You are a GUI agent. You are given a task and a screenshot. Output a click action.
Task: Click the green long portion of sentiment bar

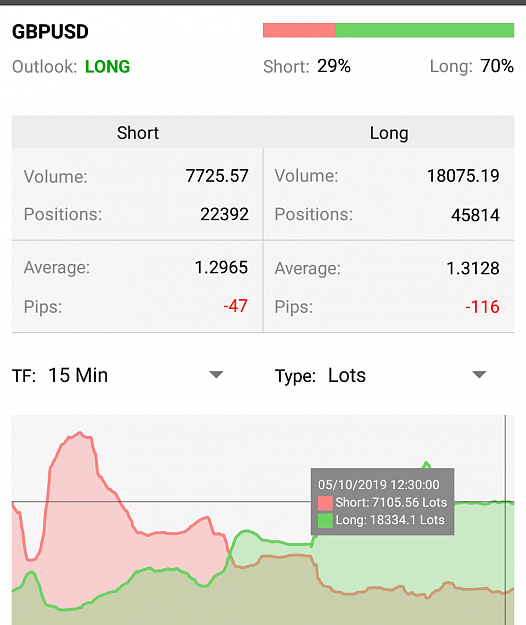point(425,30)
